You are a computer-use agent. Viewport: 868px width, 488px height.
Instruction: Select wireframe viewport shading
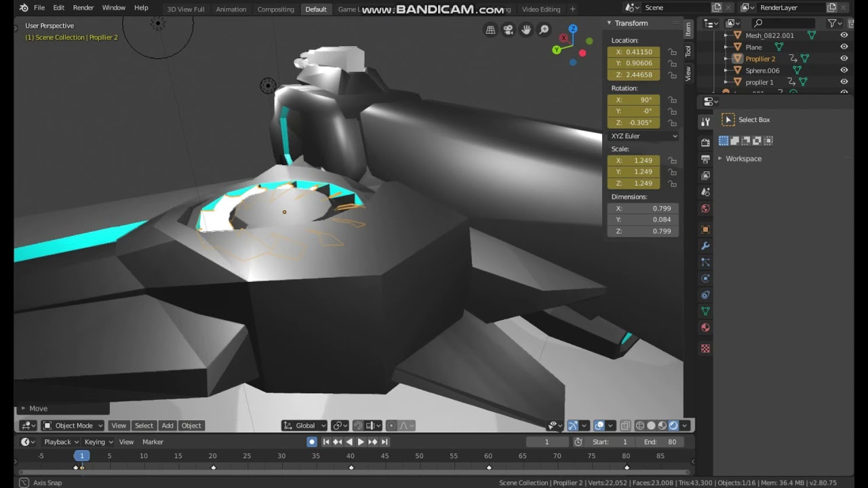640,426
